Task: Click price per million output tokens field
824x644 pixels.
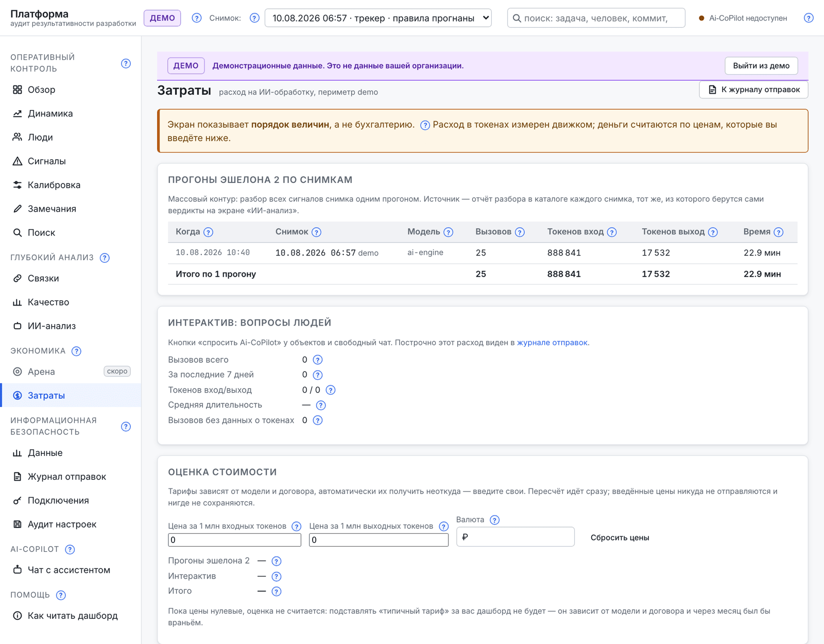Action: (379, 540)
